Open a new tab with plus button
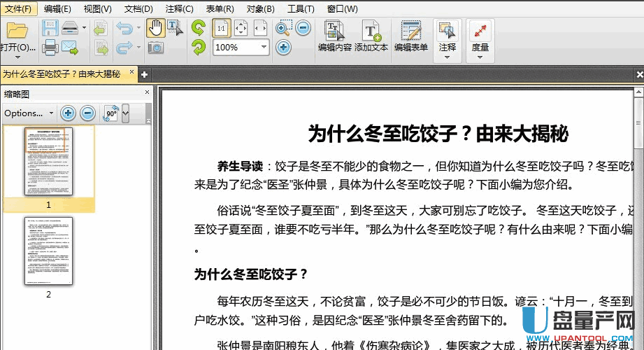 click(x=144, y=74)
